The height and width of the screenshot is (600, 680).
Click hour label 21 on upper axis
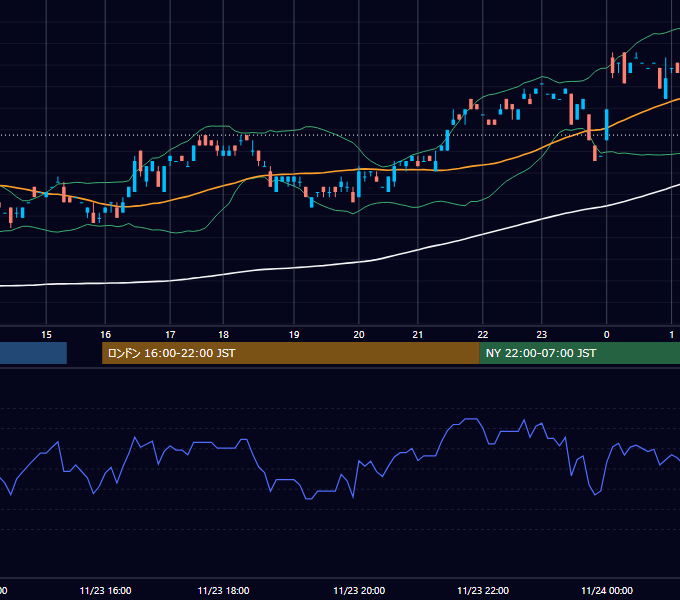tap(418, 335)
